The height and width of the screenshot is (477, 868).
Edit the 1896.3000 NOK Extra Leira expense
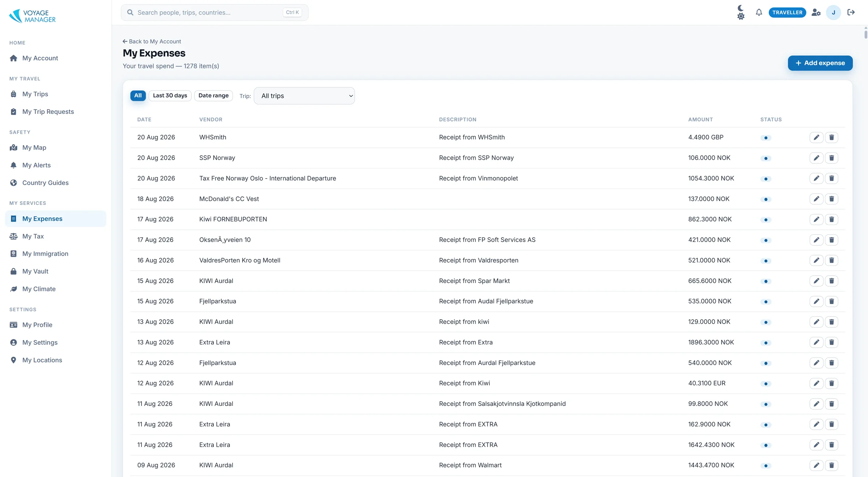point(816,342)
